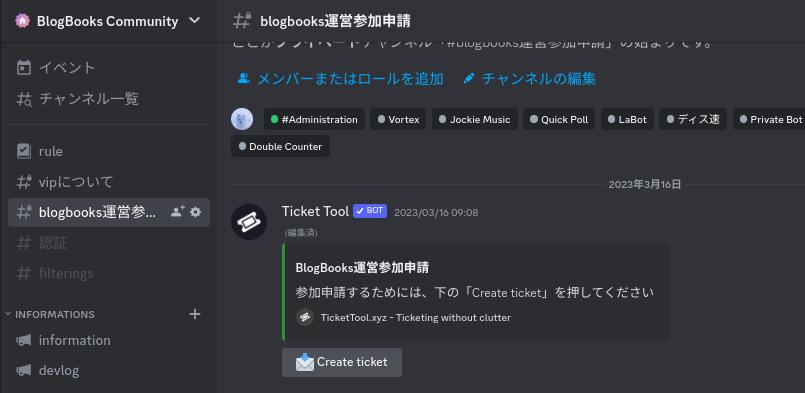Open channel settings gear for blogbooks channel
This screenshot has height=393, width=805.
pos(196,212)
